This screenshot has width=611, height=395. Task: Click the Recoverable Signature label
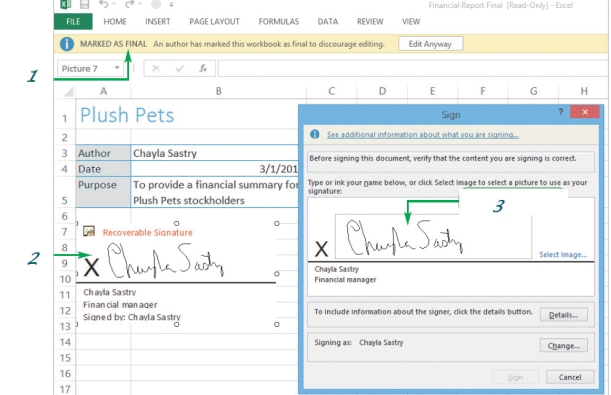(147, 233)
